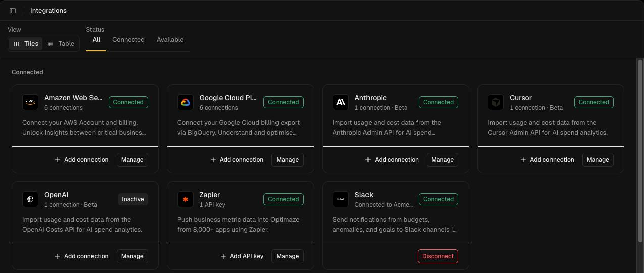Click the 'Cursor' card title

pyautogui.click(x=521, y=98)
